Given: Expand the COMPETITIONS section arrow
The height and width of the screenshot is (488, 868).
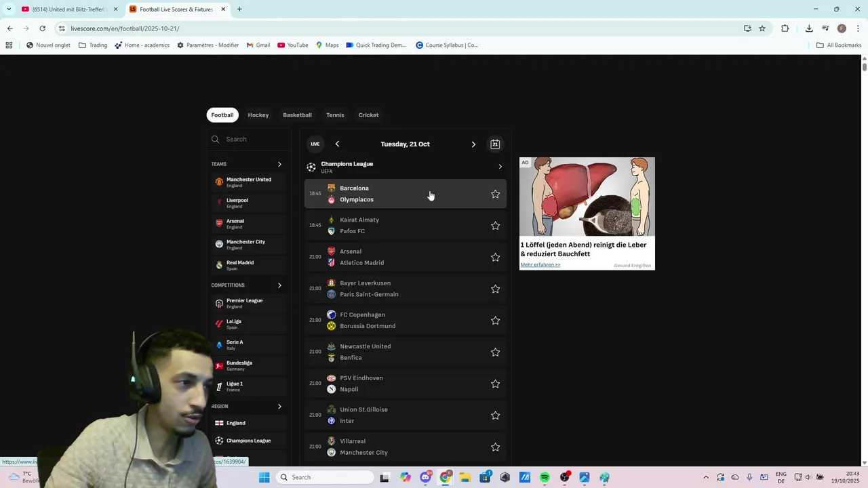Looking at the screenshot, I should click(x=279, y=285).
